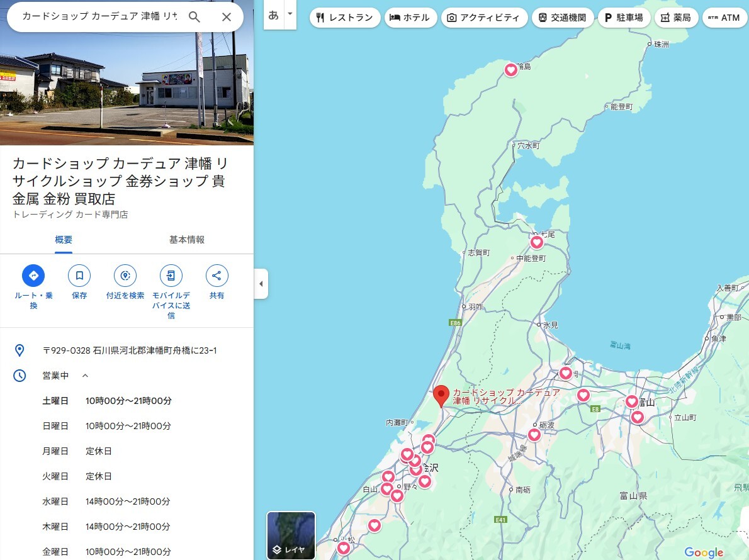Select the アクティビティ chip

pos(484,18)
